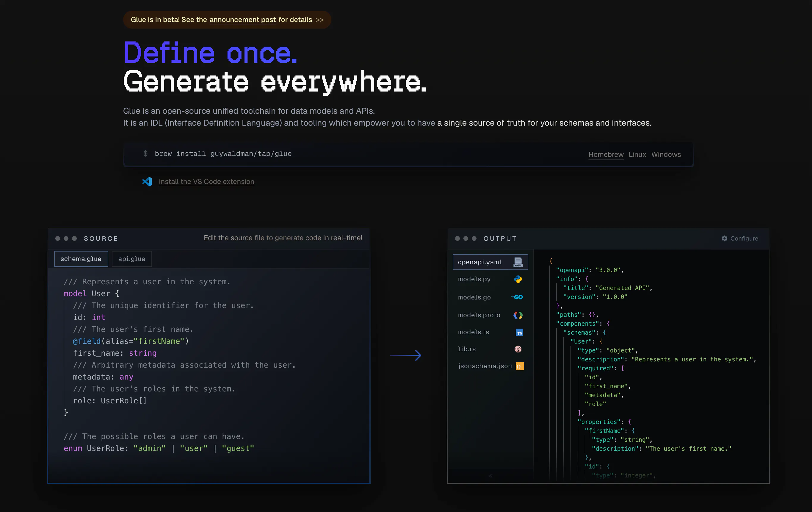
Task: Open the jsonschema.json output file
Action: (x=490, y=366)
